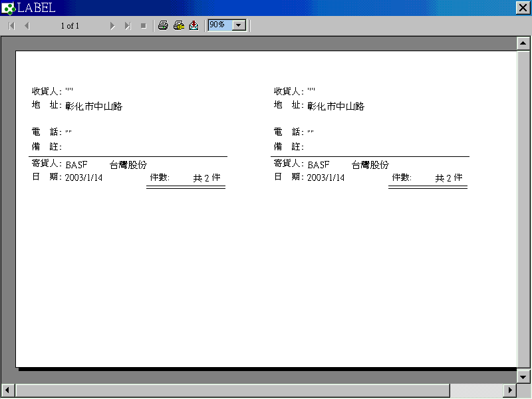
Task: Print the label report
Action: pyautogui.click(x=163, y=25)
